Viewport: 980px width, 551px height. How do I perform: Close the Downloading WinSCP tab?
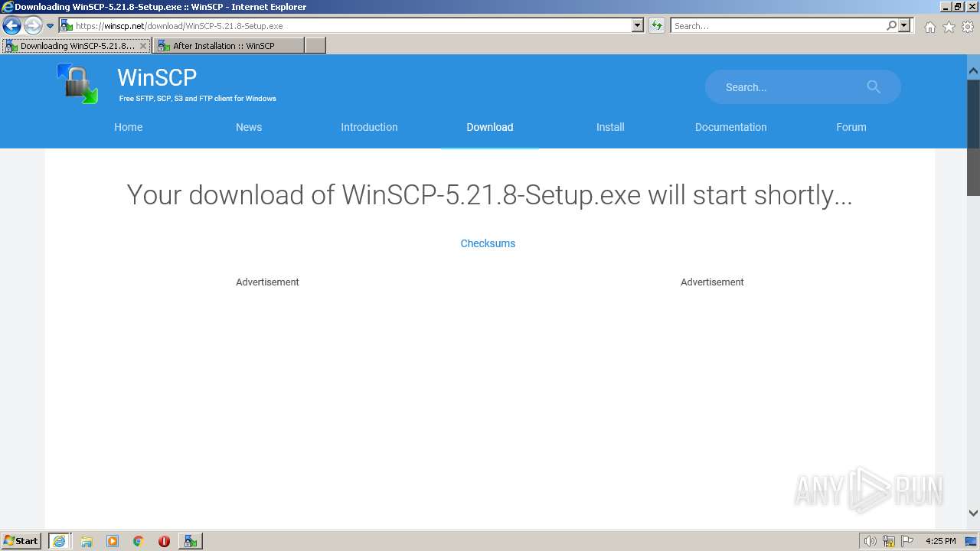tap(142, 46)
